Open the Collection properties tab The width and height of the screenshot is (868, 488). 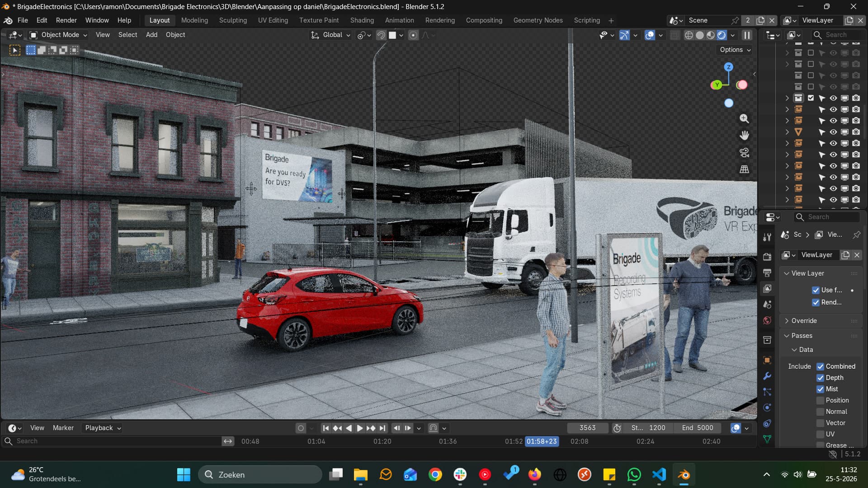767,340
